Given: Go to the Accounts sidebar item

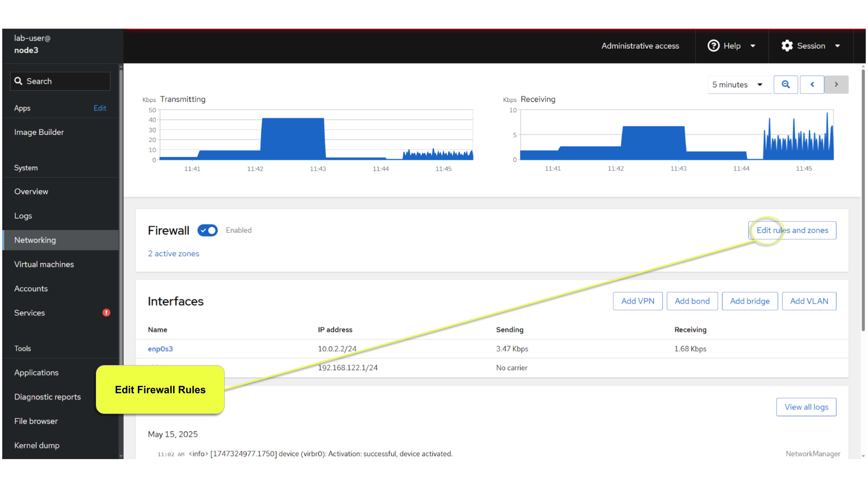Looking at the screenshot, I should click(31, 289).
